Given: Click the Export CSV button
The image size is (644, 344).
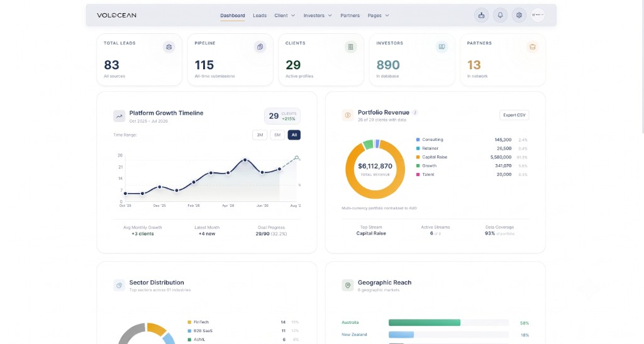Looking at the screenshot, I should point(514,115).
